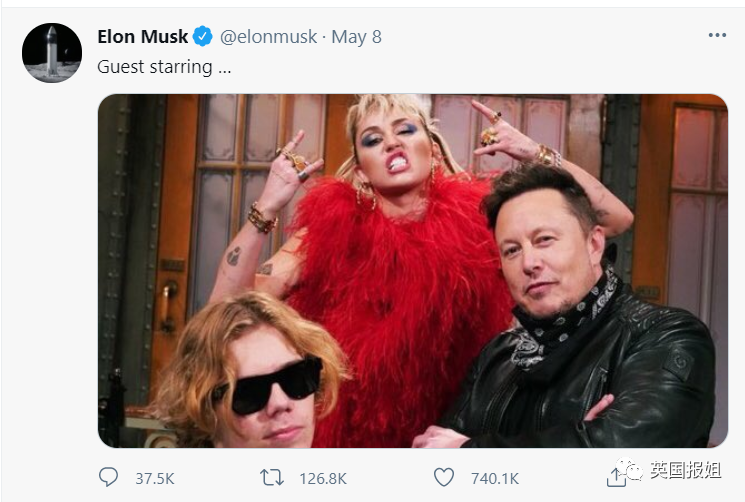Click the retweet arrows icon
Screen dimensions: 745x502
272,478
